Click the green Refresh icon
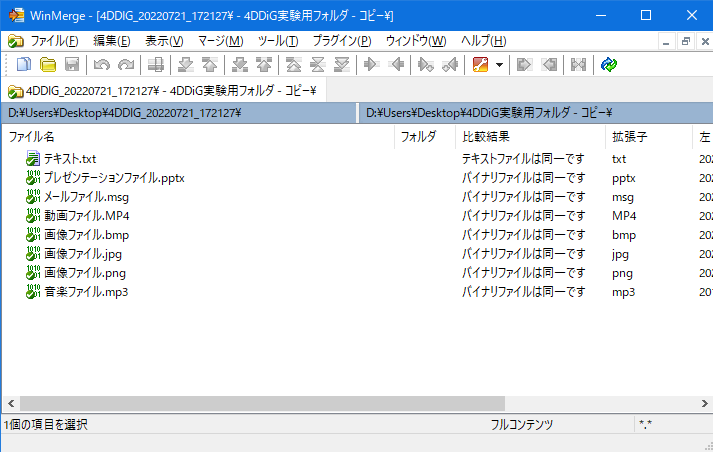The image size is (713, 452). (x=608, y=65)
